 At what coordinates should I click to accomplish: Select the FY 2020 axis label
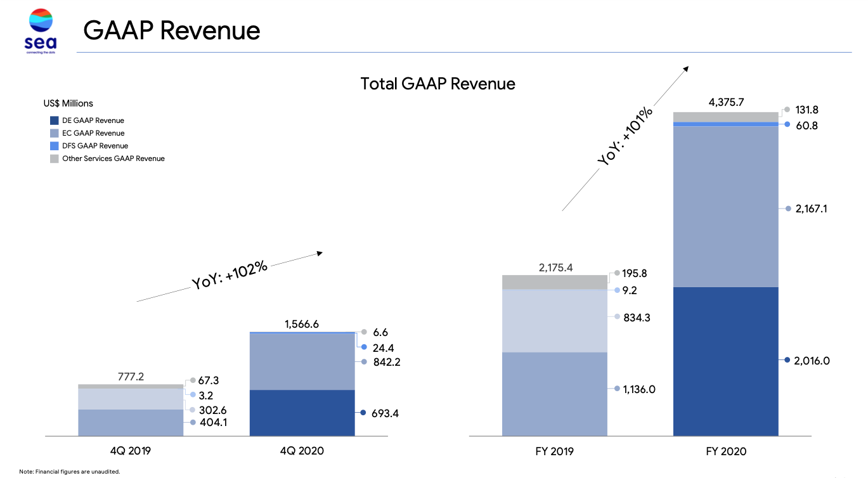725,451
